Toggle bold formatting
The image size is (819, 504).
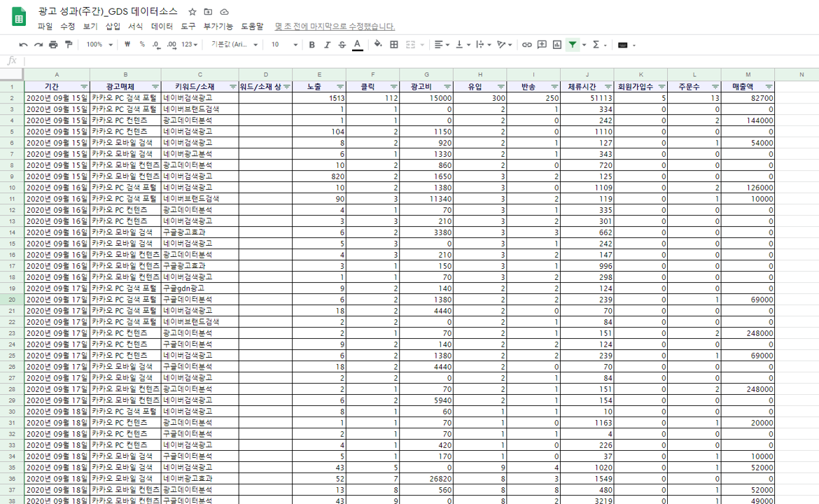point(311,45)
